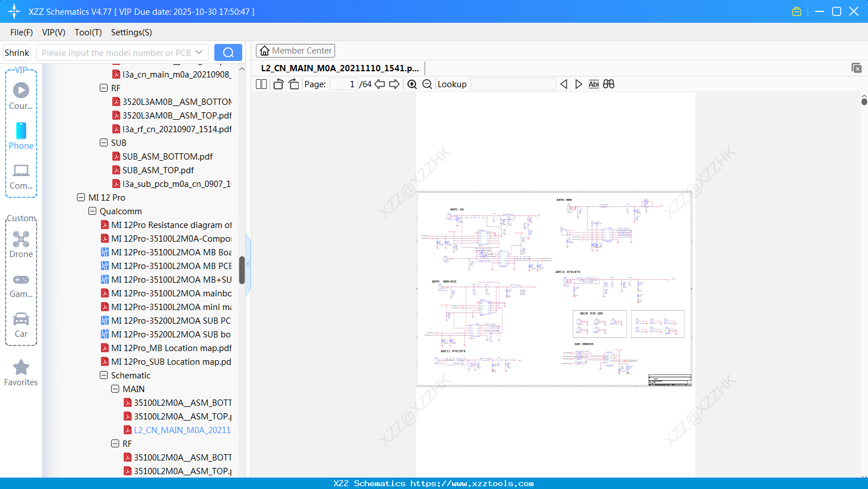This screenshot has height=489, width=868.
Task: Open the Game console category
Action: (21, 286)
